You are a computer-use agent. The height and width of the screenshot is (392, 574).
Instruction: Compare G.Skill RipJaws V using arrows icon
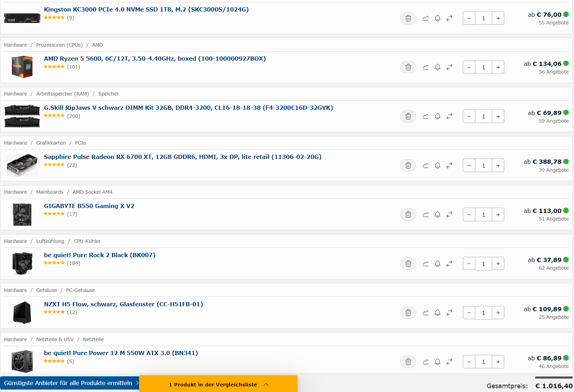450,116
